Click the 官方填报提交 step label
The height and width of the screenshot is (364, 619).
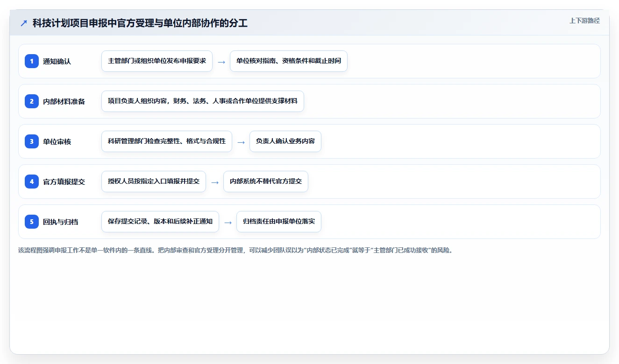tap(64, 182)
